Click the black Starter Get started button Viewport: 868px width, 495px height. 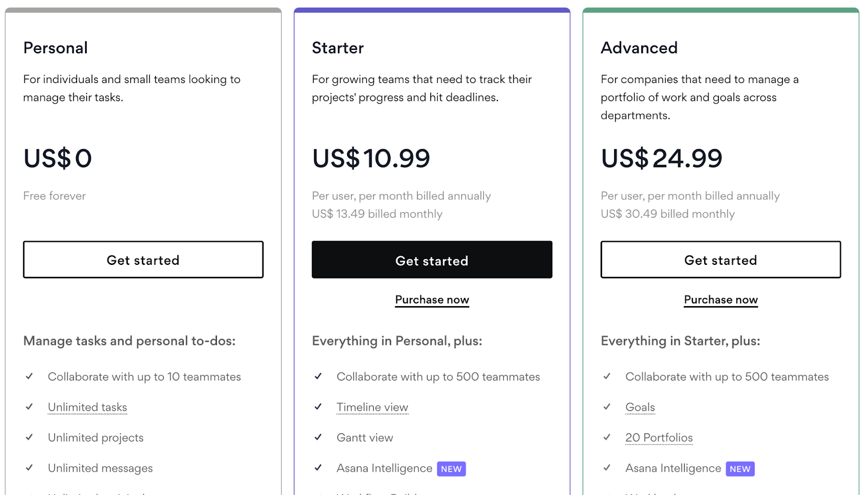pos(432,260)
